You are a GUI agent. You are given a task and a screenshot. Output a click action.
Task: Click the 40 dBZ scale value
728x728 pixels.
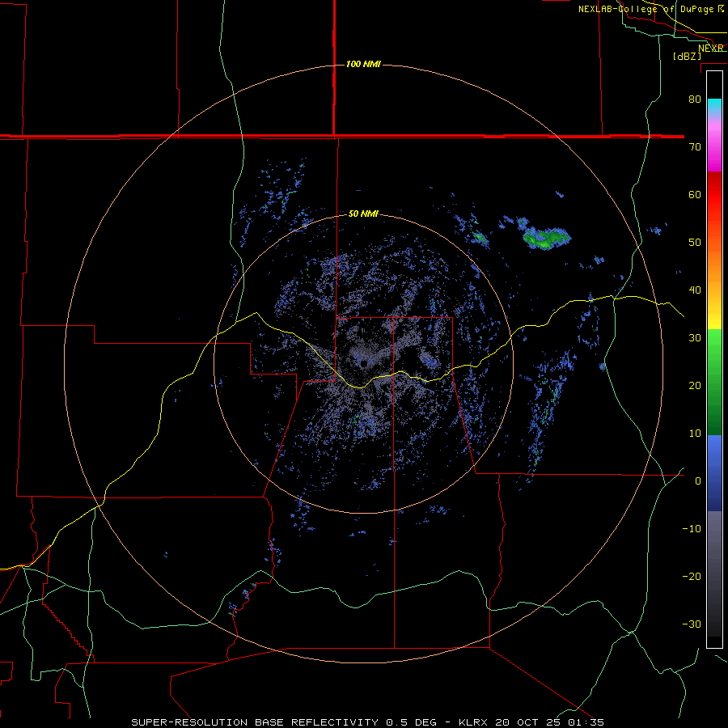(x=695, y=290)
